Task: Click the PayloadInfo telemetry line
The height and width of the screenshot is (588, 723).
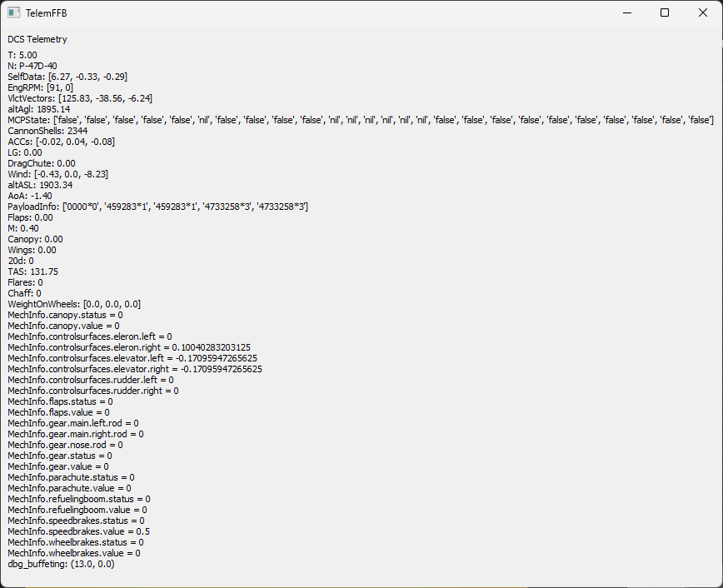Action: pos(157,207)
